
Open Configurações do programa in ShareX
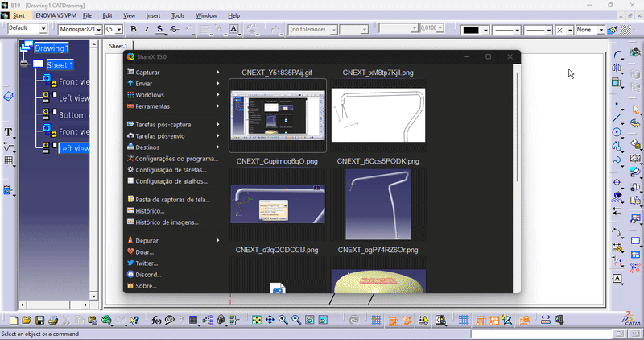pos(173,159)
